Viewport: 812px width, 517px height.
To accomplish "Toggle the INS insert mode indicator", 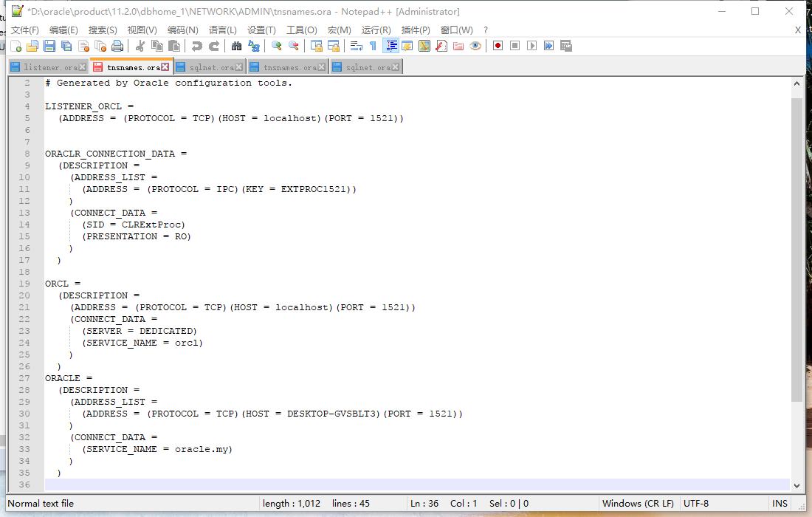I will coord(780,504).
